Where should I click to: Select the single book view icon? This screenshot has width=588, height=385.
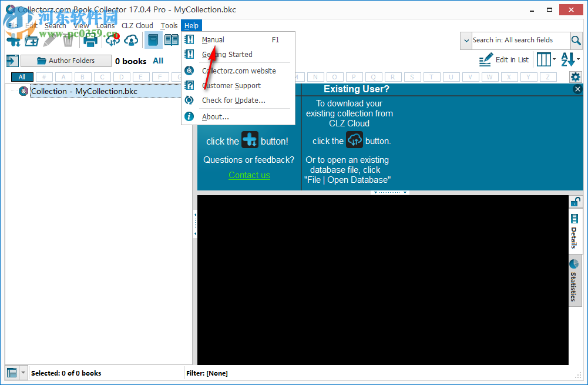click(x=153, y=40)
